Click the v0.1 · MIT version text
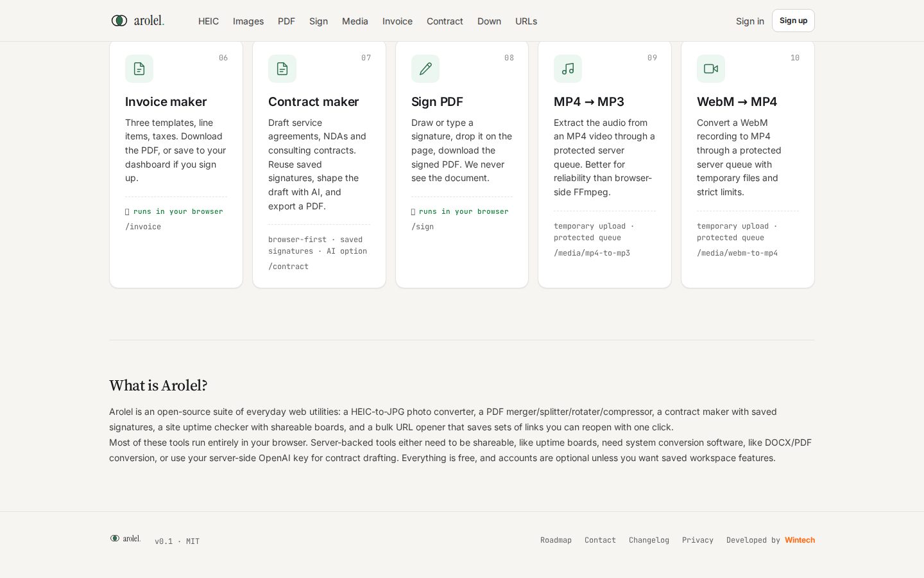 177,541
